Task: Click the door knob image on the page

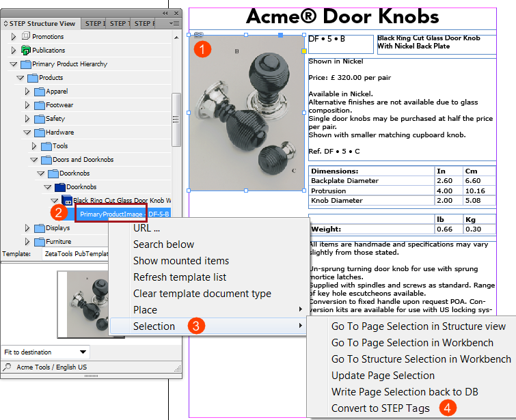Action: [x=247, y=113]
